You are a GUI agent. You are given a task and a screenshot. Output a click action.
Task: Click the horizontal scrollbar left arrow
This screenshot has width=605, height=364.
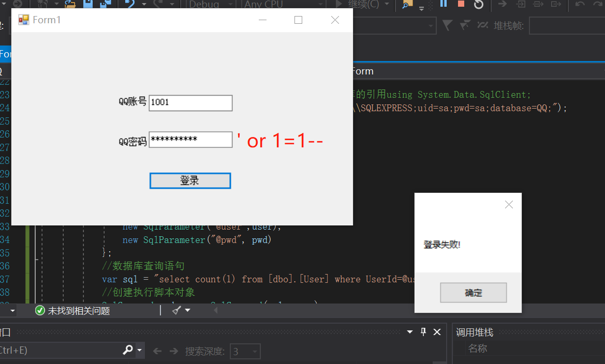(x=215, y=310)
